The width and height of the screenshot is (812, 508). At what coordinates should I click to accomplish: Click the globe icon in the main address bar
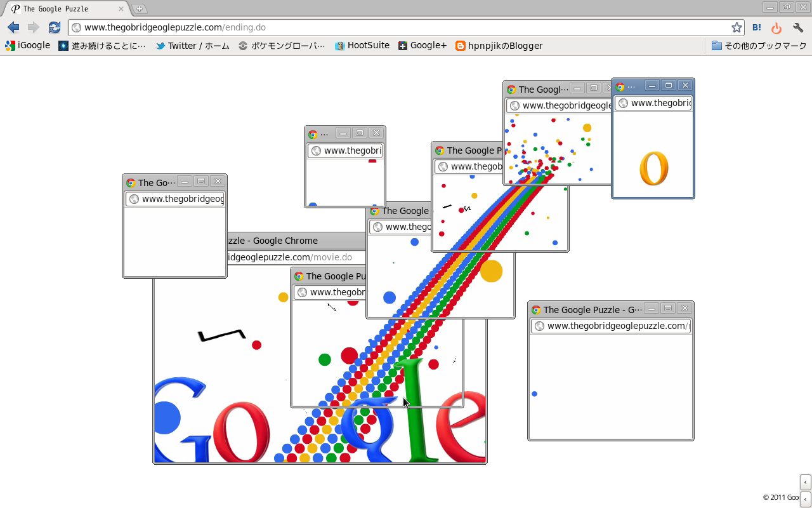coord(76,27)
